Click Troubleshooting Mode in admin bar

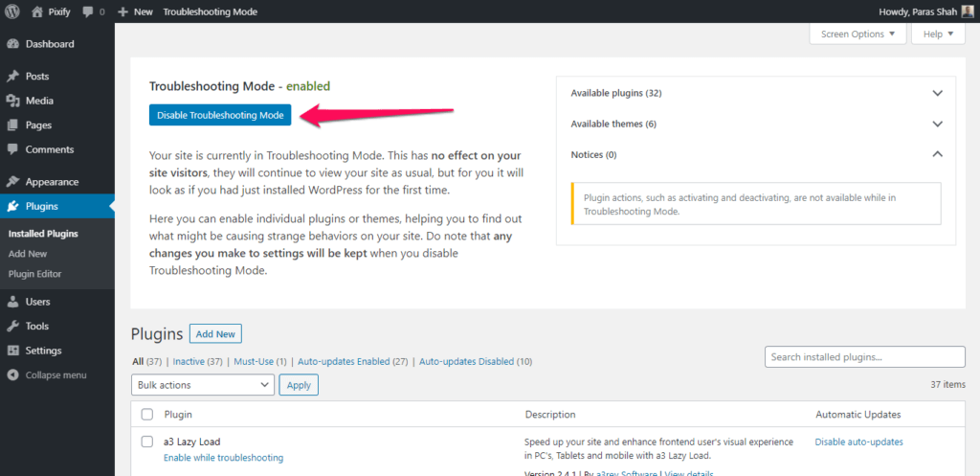210,11
